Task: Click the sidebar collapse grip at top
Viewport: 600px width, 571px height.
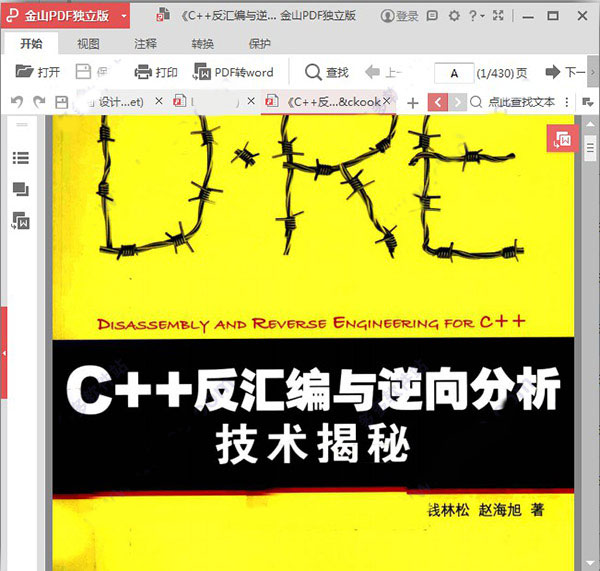Action: [x=22, y=125]
